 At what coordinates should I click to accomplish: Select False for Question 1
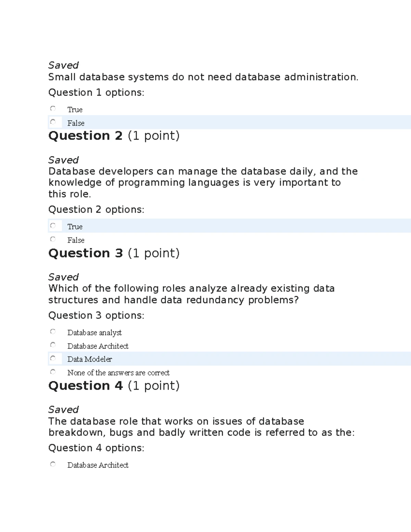click(53, 122)
